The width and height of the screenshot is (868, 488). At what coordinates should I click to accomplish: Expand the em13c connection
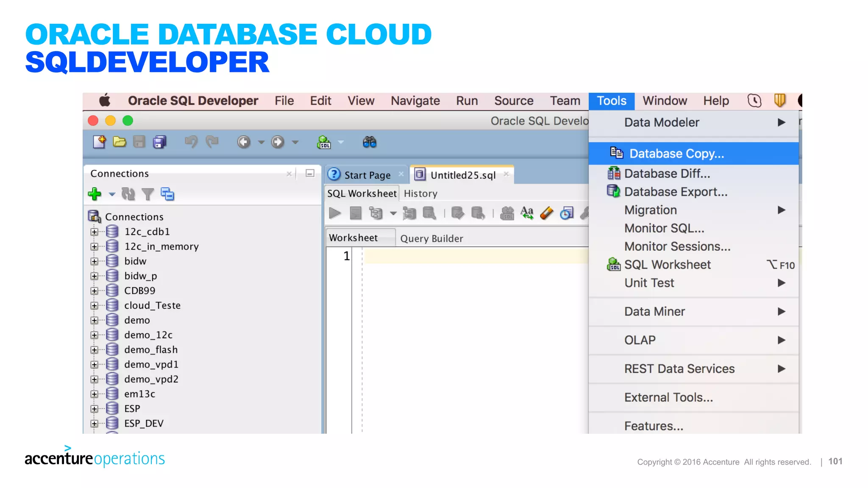tap(94, 394)
